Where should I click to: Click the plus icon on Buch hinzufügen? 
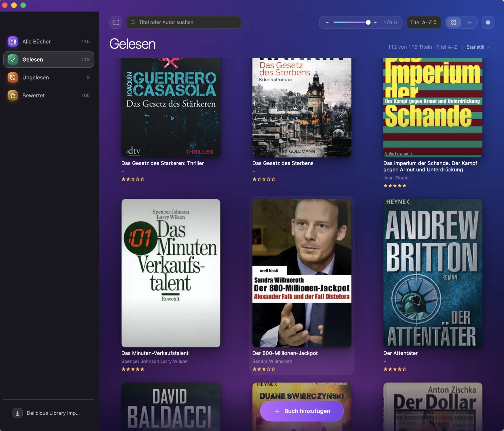pos(277,411)
